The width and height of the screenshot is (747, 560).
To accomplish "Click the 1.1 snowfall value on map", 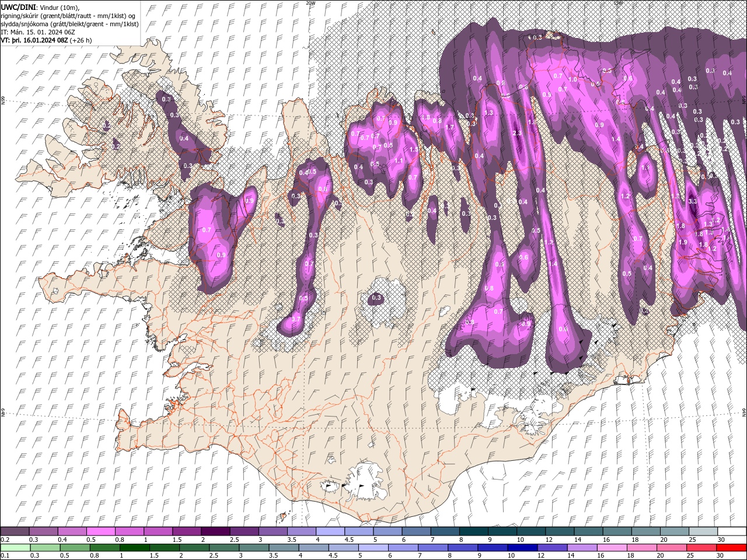I will pyautogui.click(x=399, y=160).
